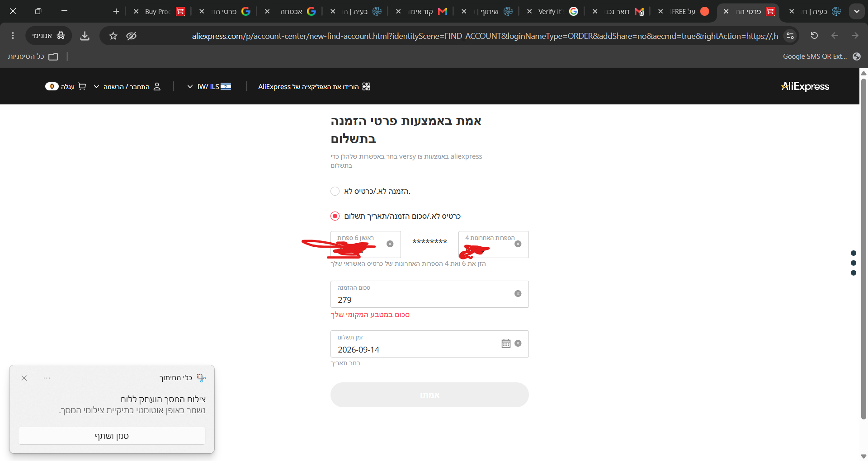This screenshot has height=461, width=868.
Task: Expand the 'התחבר / הרשמה' sign-in dropdown chevron
Action: tap(96, 86)
